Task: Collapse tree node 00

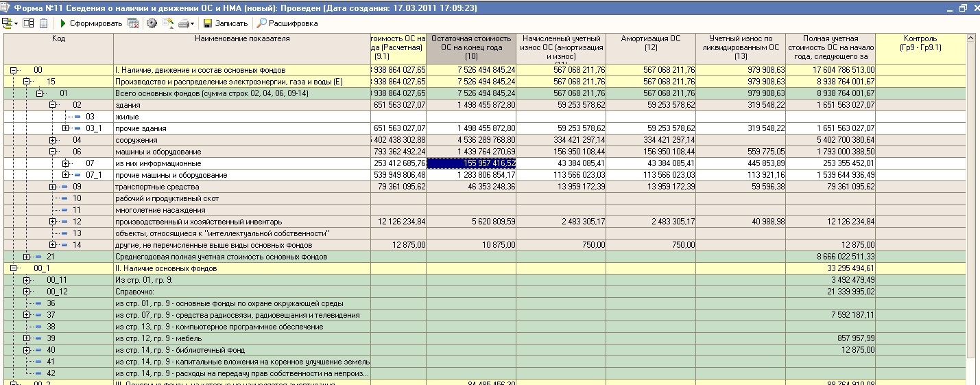Action: click(13, 70)
